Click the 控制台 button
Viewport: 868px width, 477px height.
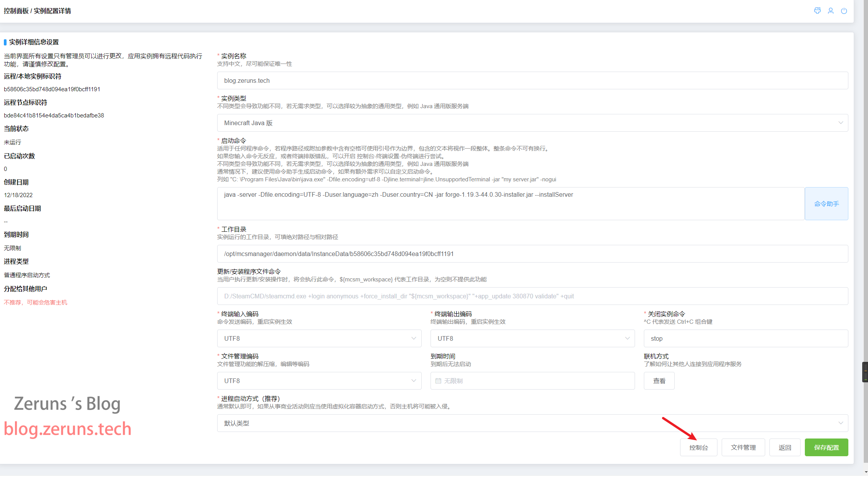tap(698, 447)
